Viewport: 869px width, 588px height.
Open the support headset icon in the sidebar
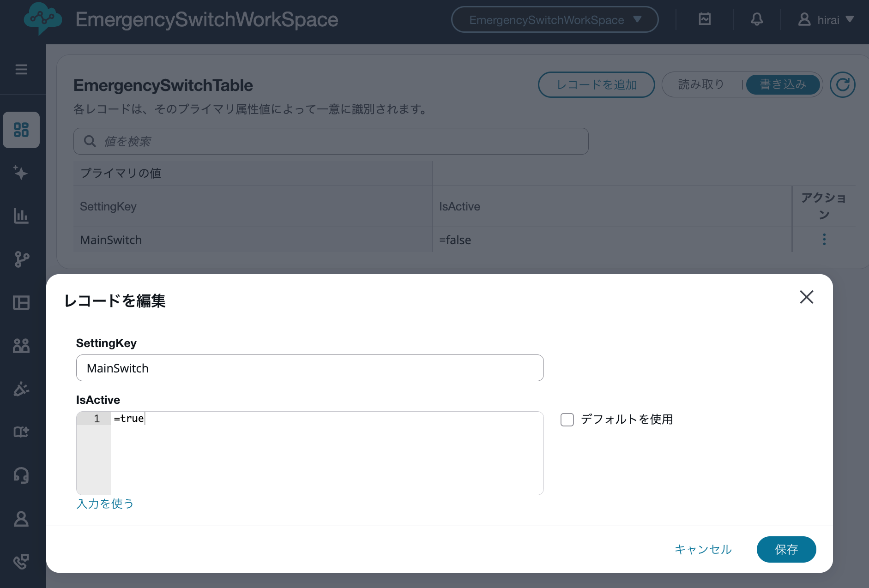point(21,475)
